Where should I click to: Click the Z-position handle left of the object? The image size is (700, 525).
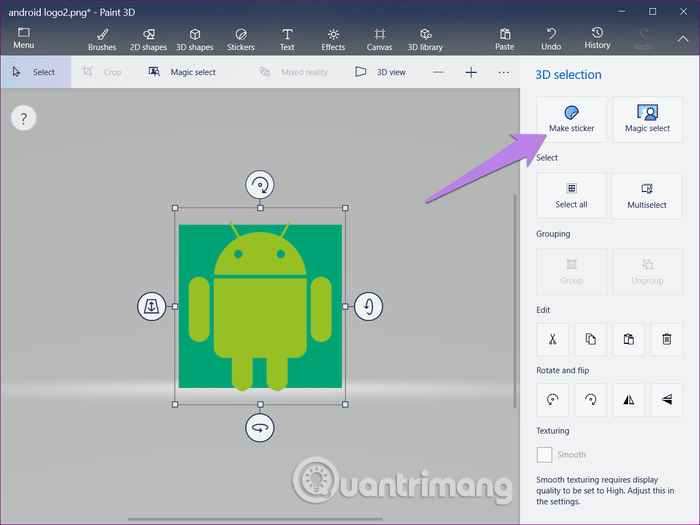click(x=151, y=306)
